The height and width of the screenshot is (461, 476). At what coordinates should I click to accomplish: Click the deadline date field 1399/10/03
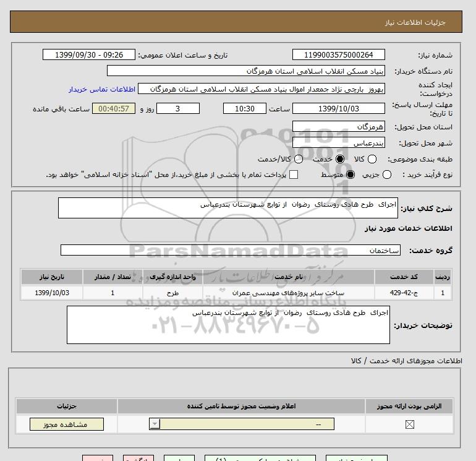point(339,108)
